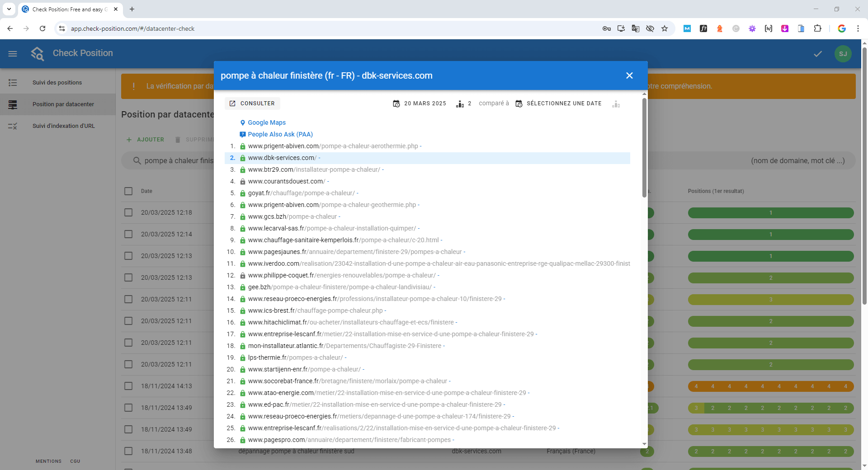Check the row 18/11/2024 14:13
868x470 pixels.
(x=128, y=386)
